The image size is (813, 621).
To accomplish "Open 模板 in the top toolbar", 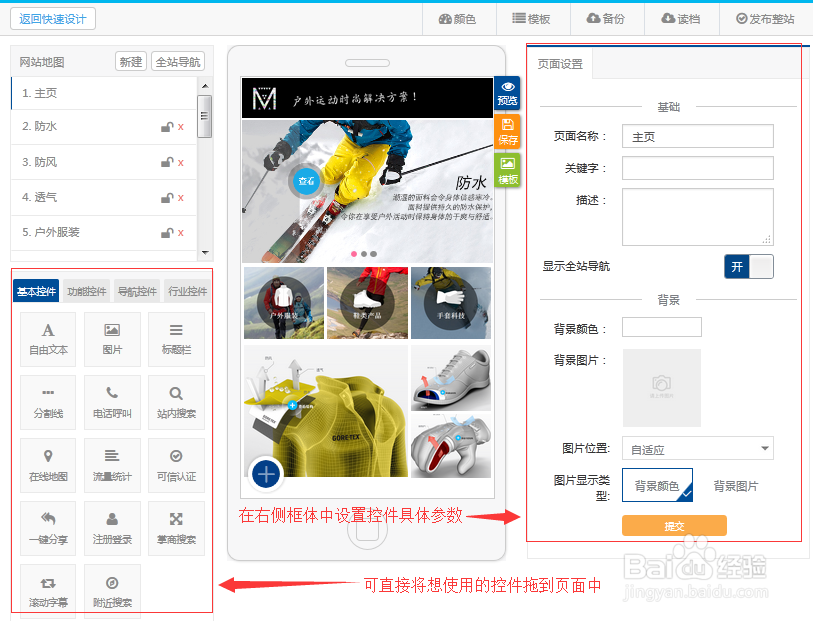I will 532,19.
